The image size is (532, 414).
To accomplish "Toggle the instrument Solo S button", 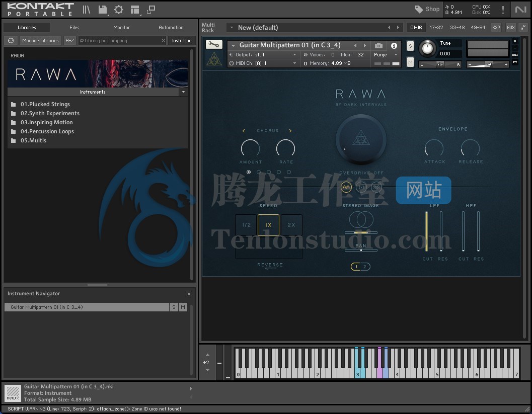I will [x=410, y=46].
